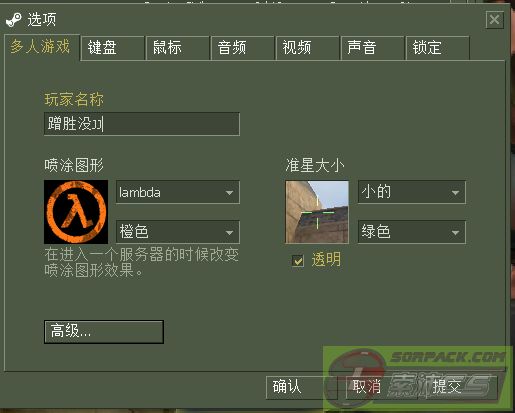Click the 高级... advanced button
Image resolution: width=515 pixels, height=413 pixels.
coord(104,332)
